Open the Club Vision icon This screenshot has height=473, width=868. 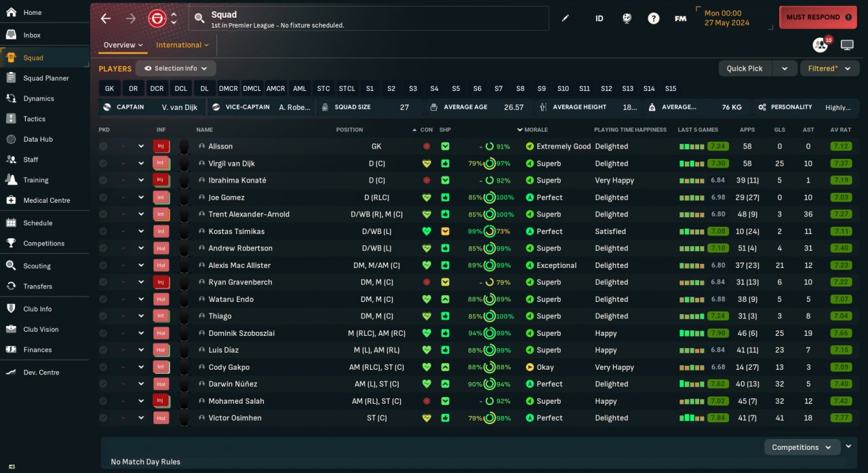(x=11, y=329)
